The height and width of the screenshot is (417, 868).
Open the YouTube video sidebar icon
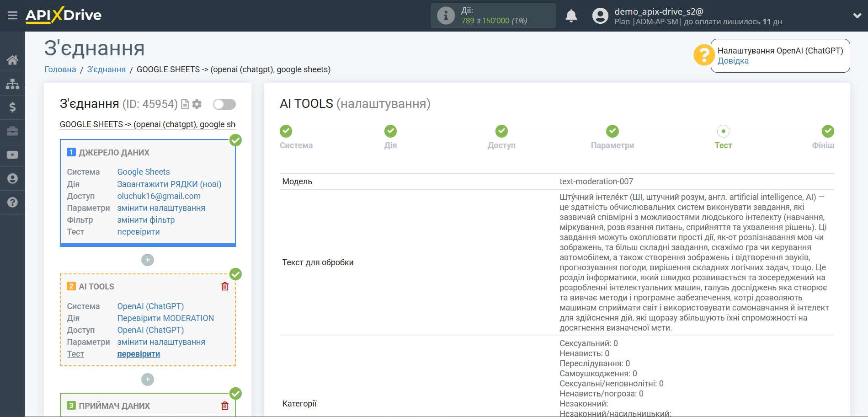[12, 155]
